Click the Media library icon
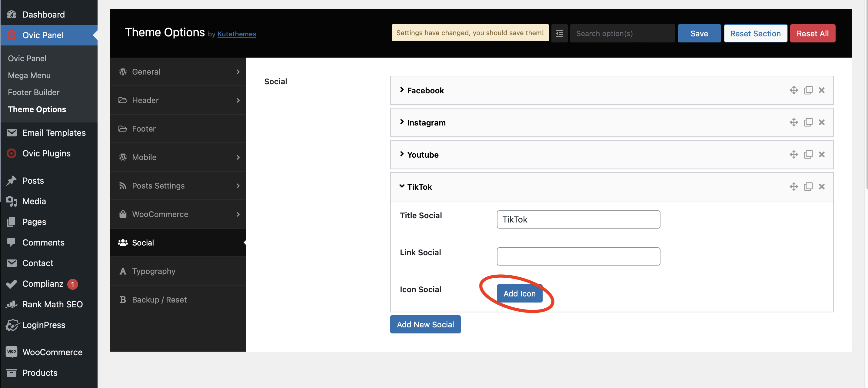The image size is (868, 388). click(x=12, y=201)
